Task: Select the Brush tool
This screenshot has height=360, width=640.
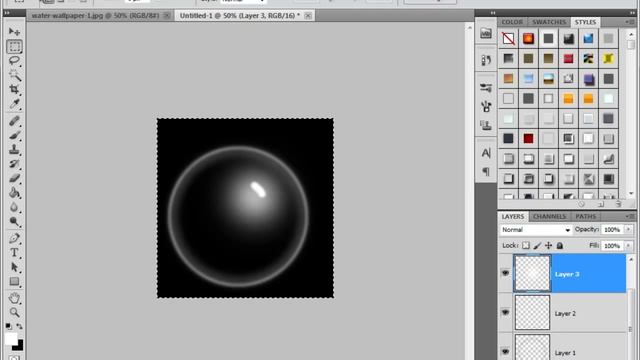Action: coord(14,135)
